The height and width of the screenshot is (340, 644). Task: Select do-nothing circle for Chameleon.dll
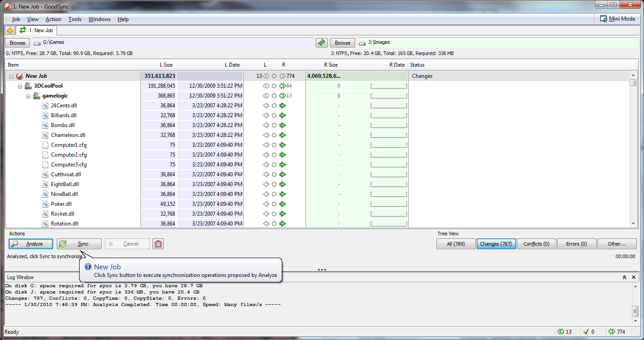click(274, 135)
